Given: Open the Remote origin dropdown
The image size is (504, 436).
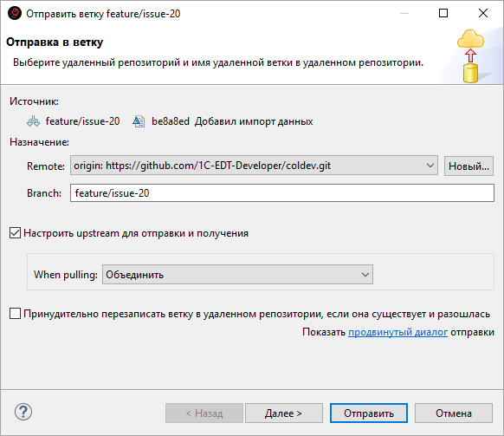Looking at the screenshot, I should pyautogui.click(x=254, y=166).
